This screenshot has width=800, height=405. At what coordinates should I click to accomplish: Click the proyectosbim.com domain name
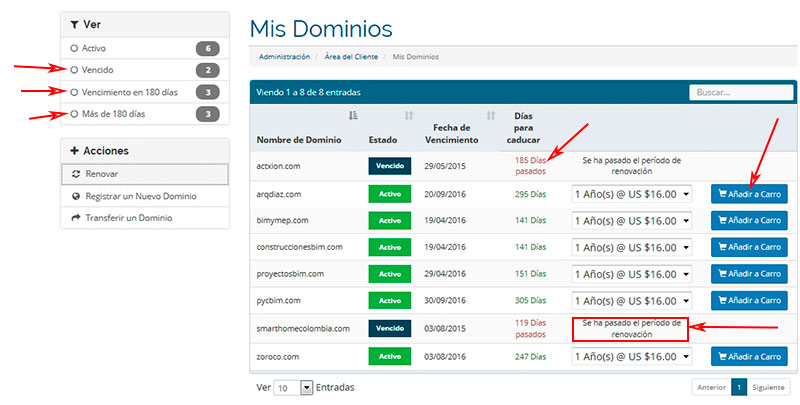click(x=290, y=274)
